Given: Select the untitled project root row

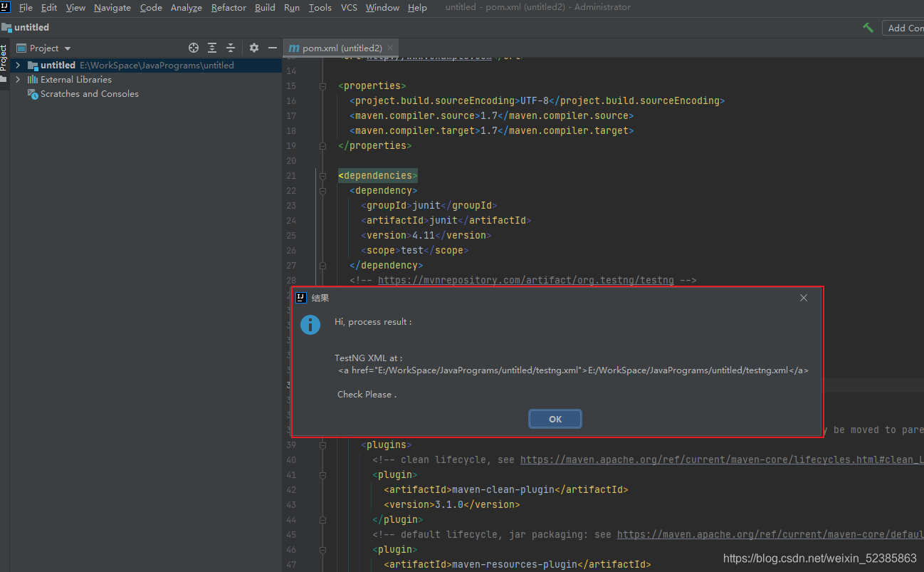Looking at the screenshot, I should [146, 65].
